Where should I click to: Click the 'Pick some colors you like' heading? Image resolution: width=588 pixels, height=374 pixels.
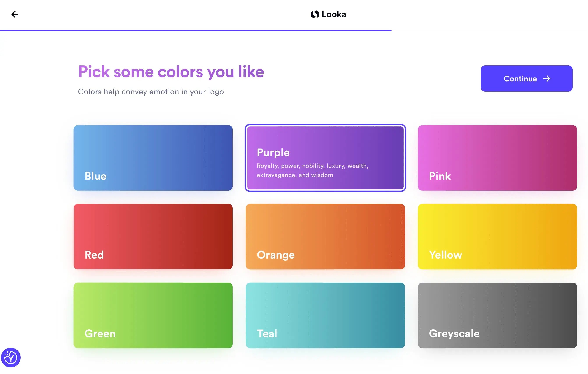click(171, 72)
